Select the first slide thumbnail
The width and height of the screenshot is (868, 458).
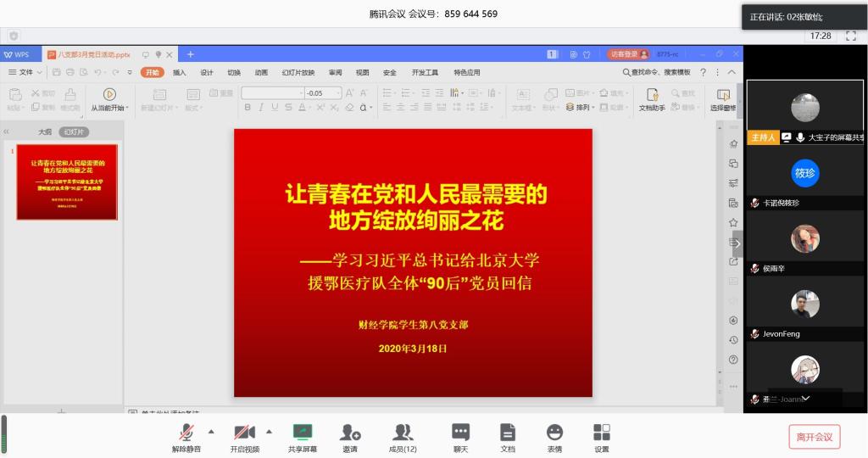pos(67,182)
